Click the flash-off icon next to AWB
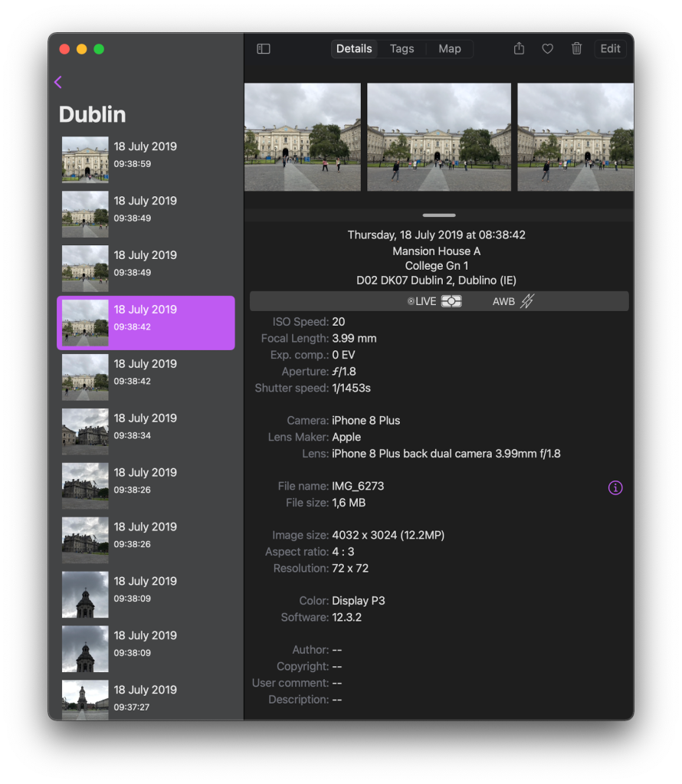 click(x=529, y=301)
